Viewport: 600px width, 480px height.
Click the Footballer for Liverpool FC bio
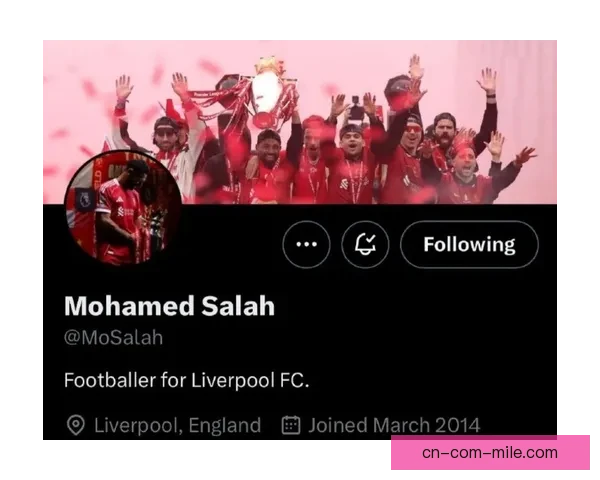coord(186,380)
